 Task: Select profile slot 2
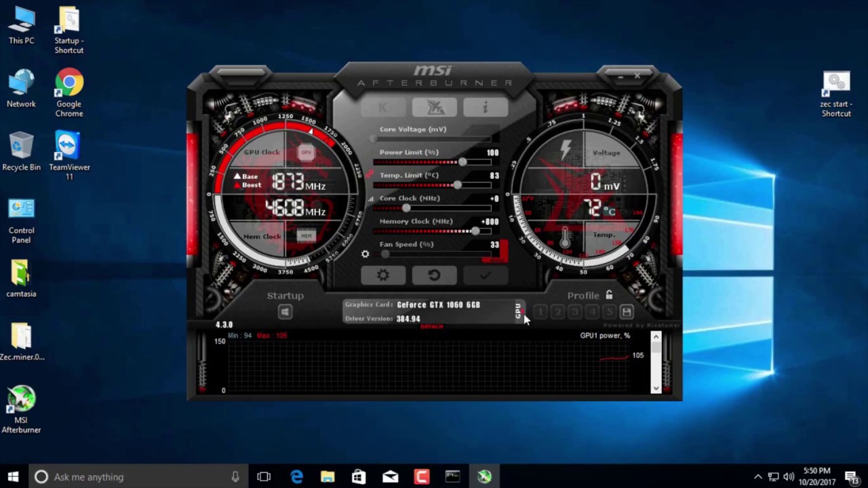[557, 312]
